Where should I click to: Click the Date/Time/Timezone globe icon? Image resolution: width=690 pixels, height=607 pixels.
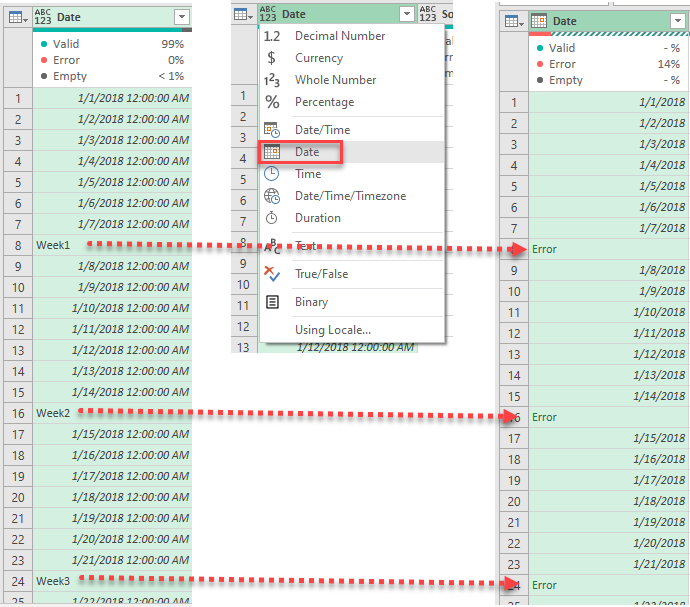click(271, 196)
